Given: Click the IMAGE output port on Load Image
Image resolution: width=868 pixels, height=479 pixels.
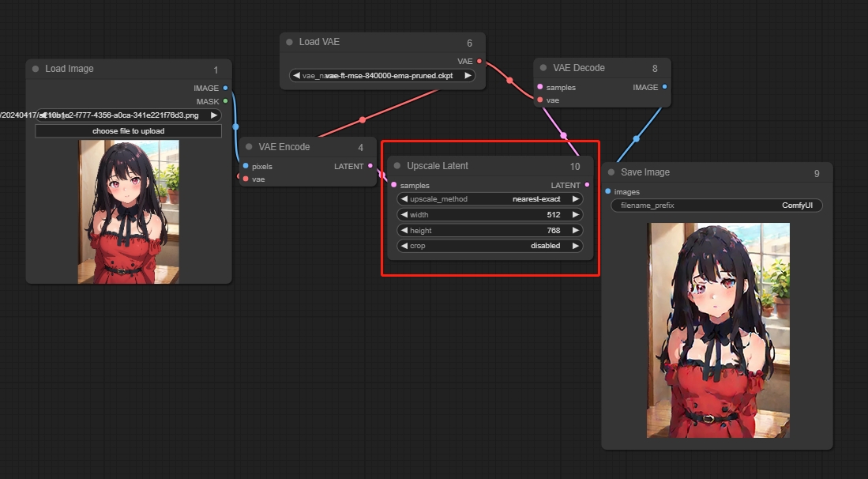Looking at the screenshot, I should (x=225, y=88).
